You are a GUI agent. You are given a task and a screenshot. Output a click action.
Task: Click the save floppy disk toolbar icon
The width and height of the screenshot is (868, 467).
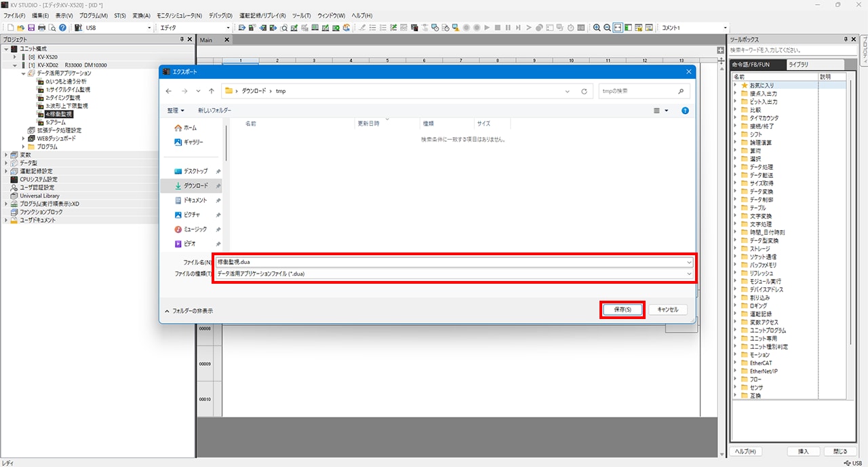click(31, 28)
